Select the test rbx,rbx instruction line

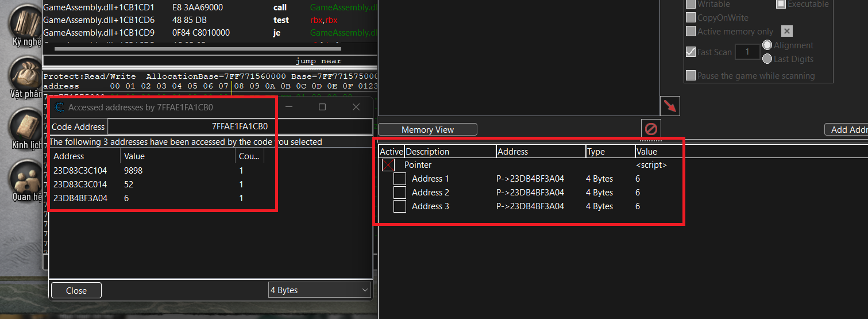pos(210,20)
